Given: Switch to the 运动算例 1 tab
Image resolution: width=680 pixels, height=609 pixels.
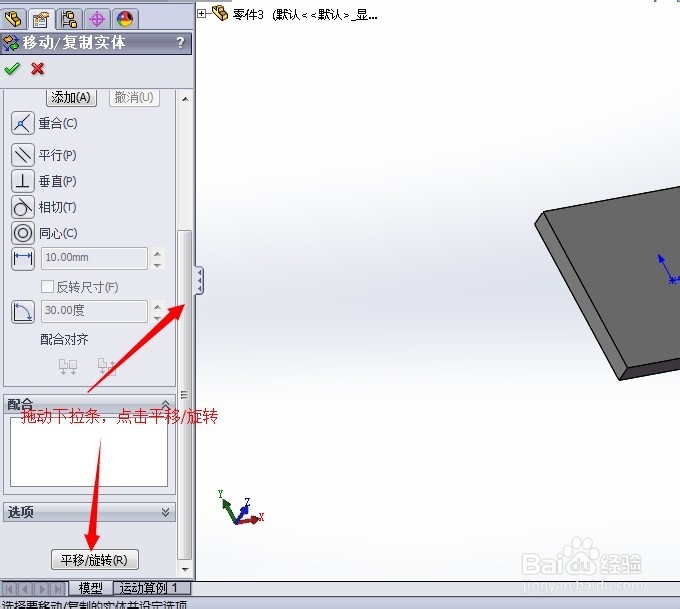Looking at the screenshot, I should (152, 588).
